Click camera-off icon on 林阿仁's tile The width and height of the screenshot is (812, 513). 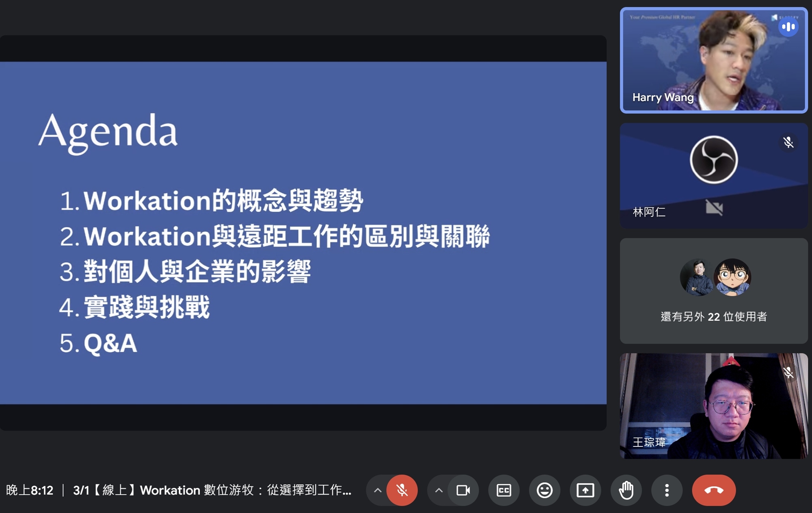tap(714, 208)
